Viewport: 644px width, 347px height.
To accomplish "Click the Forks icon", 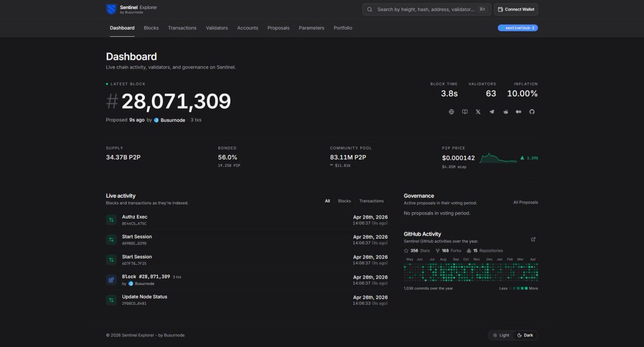I will pyautogui.click(x=438, y=250).
